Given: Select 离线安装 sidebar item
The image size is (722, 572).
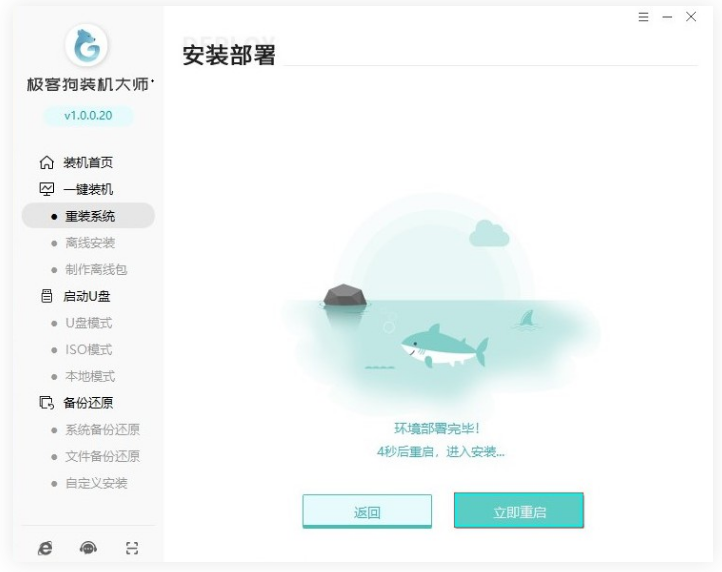Looking at the screenshot, I should [x=88, y=242].
